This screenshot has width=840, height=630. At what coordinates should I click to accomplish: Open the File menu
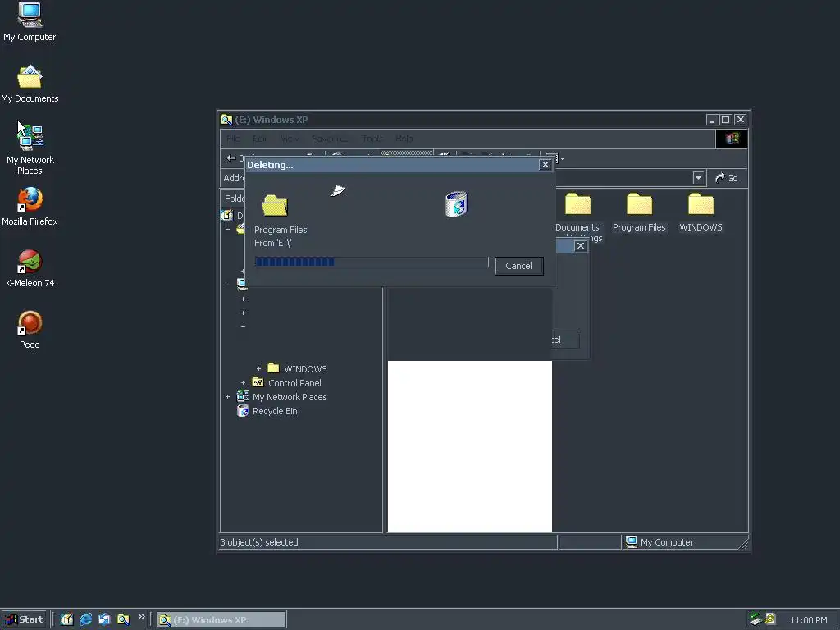(233, 139)
